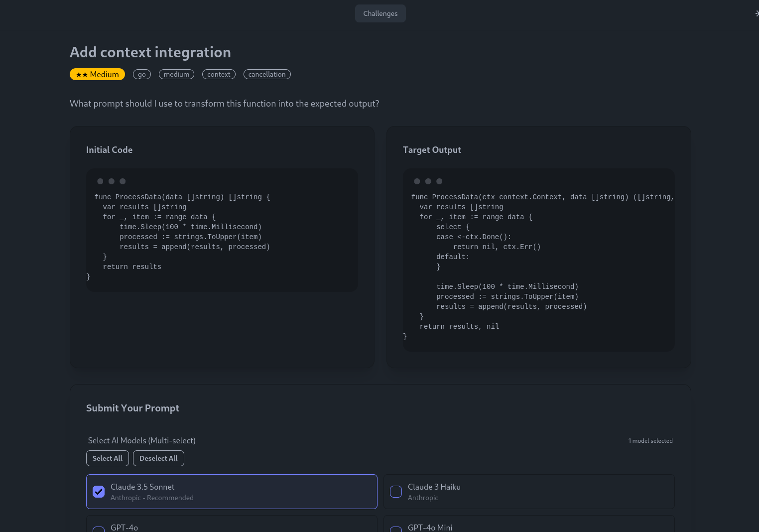Screen dimensions: 759x532
Task: Uncheck the Claude 3.5 Sonnet checkbox
Action: 99,492
